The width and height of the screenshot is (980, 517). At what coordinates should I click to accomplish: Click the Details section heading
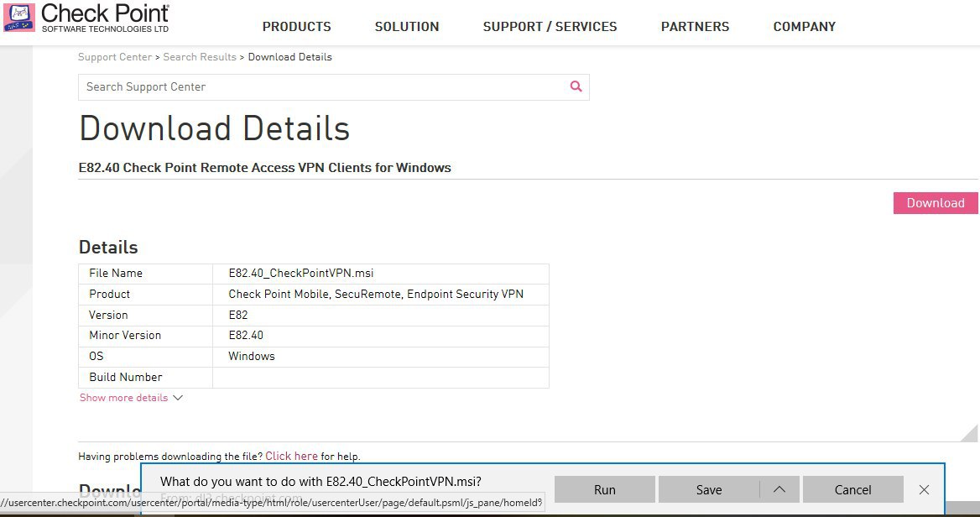[108, 247]
